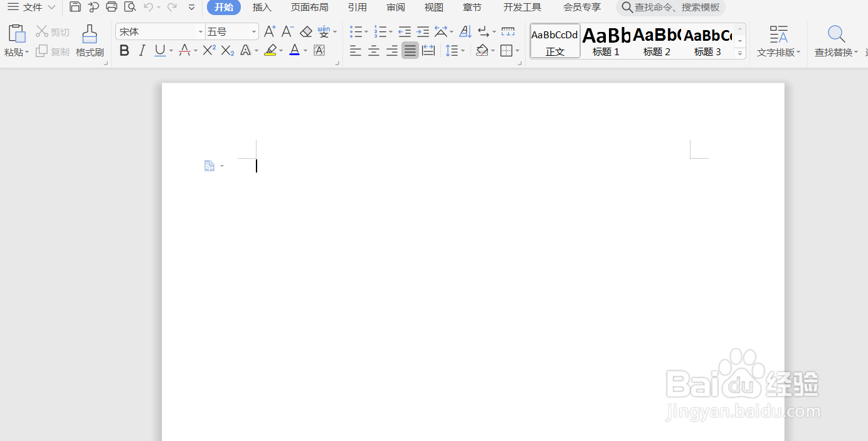Image resolution: width=868 pixels, height=441 pixels.
Task: Click the Paste clipboard icon
Action: tap(17, 33)
